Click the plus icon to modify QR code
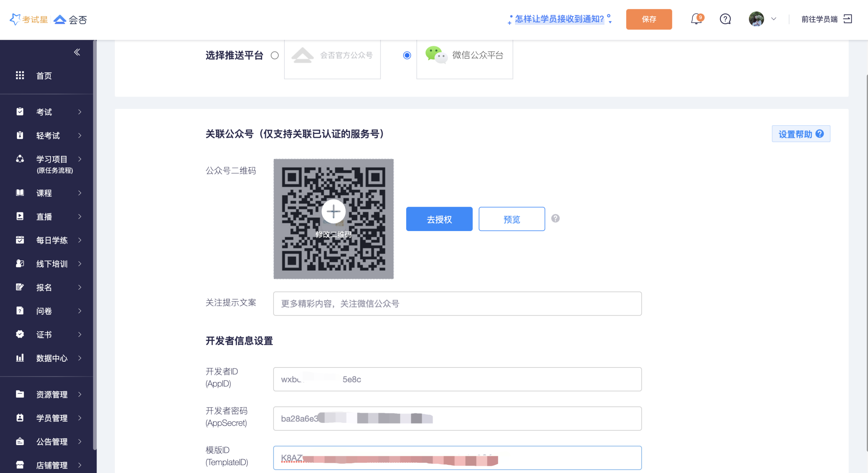 click(333, 211)
